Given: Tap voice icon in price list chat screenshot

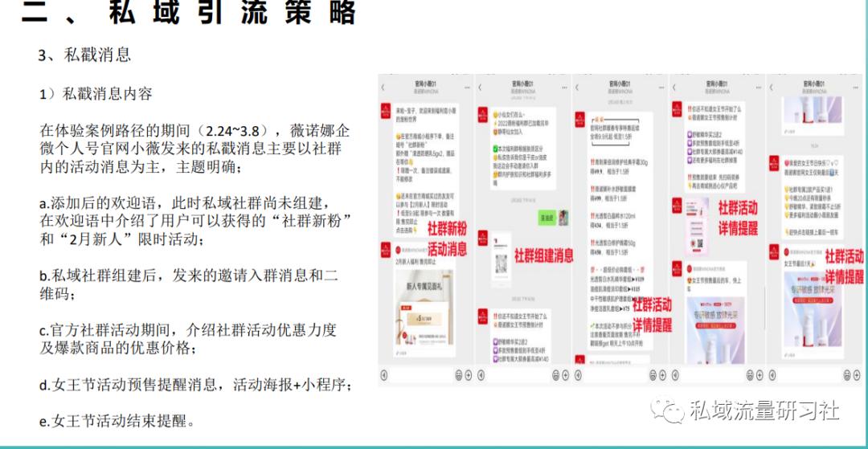Looking at the screenshot, I should [x=579, y=375].
